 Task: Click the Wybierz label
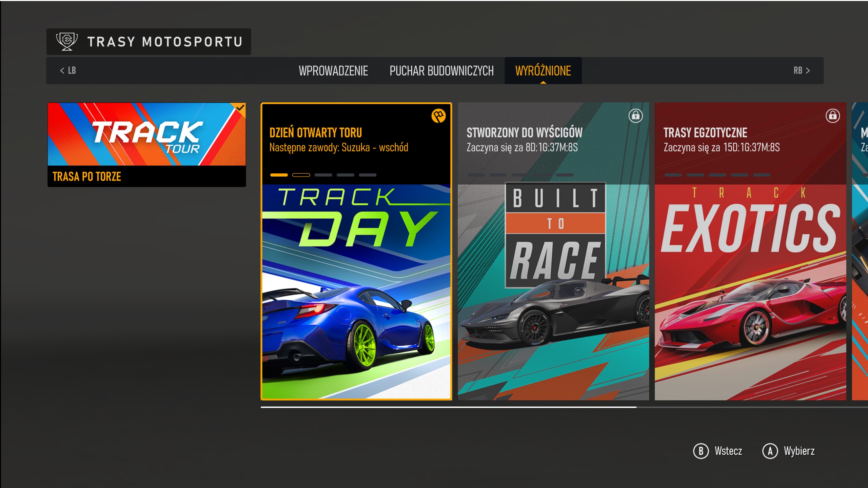(799, 451)
